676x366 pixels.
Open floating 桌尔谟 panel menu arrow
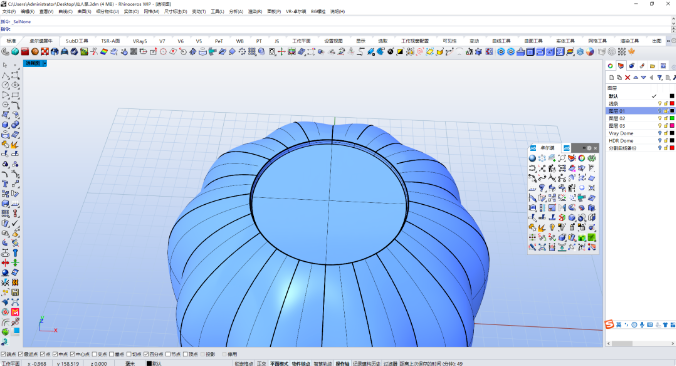[584, 148]
